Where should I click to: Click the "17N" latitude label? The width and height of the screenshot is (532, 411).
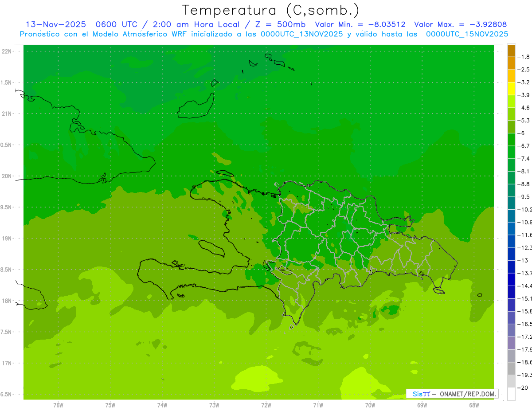(x=7, y=363)
